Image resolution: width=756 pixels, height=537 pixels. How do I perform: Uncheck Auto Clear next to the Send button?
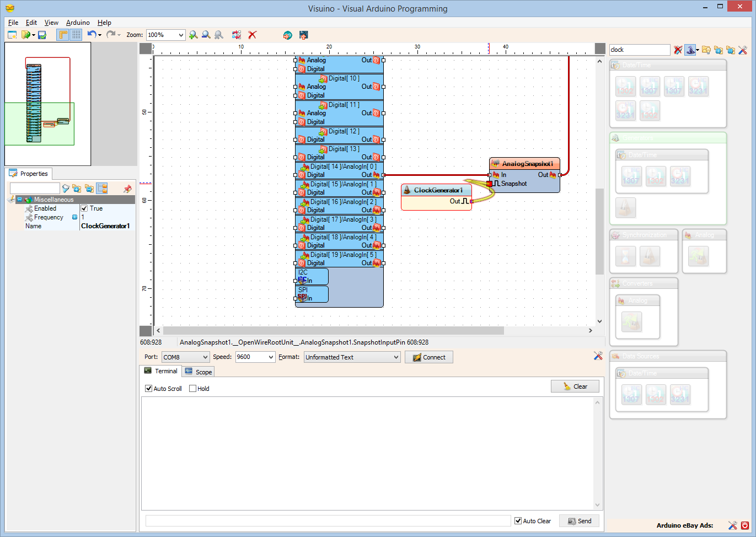518,520
